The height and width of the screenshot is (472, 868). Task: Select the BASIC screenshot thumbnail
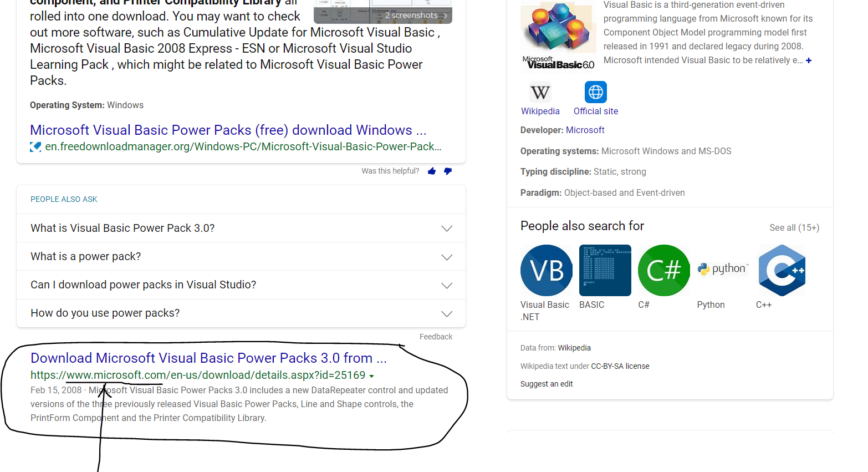click(605, 270)
